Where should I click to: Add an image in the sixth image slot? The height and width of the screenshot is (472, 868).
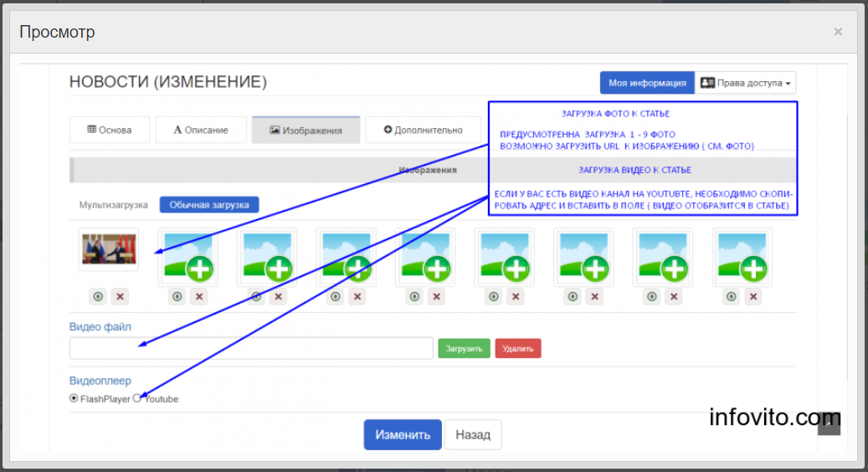[x=505, y=257]
